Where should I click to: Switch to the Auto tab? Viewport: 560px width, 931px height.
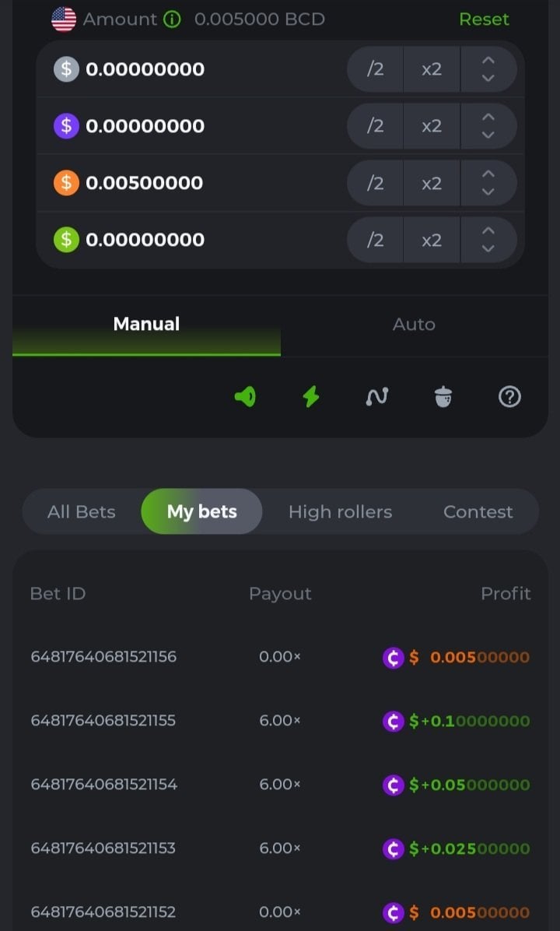click(414, 325)
